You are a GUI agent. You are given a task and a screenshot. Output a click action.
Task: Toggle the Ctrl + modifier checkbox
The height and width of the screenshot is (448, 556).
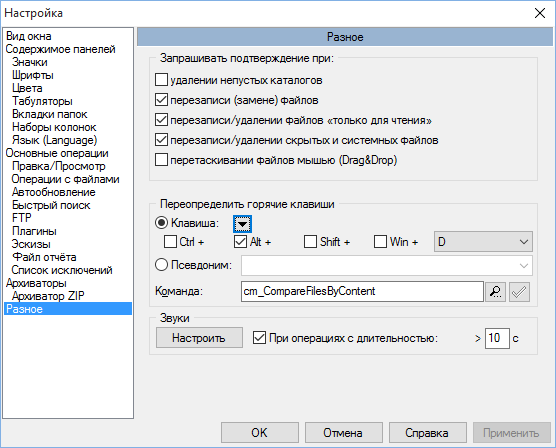(170, 242)
